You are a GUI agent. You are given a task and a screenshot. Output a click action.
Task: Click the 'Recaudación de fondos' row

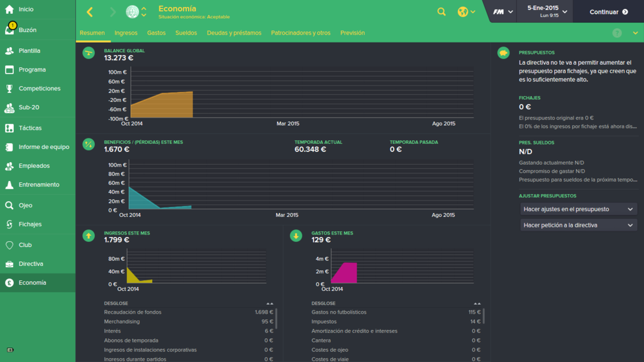189,312
